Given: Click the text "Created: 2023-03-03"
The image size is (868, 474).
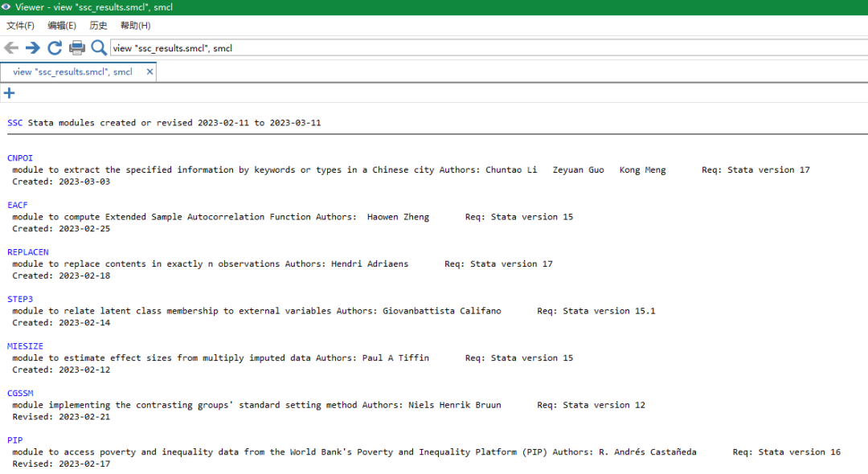Looking at the screenshot, I should [x=61, y=182].
